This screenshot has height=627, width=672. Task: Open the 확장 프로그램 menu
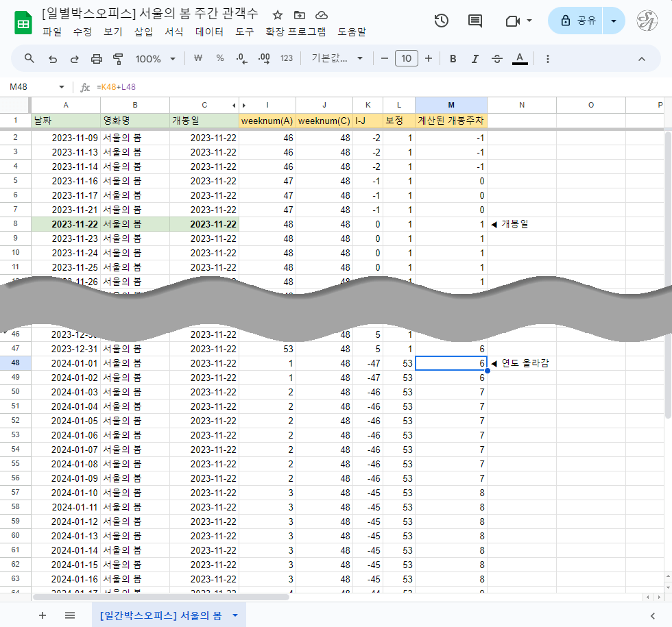point(296,32)
